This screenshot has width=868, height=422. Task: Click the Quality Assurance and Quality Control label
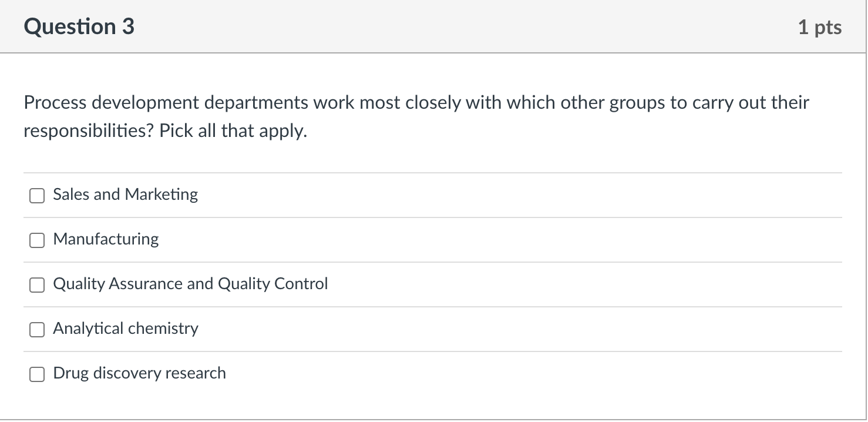(190, 284)
